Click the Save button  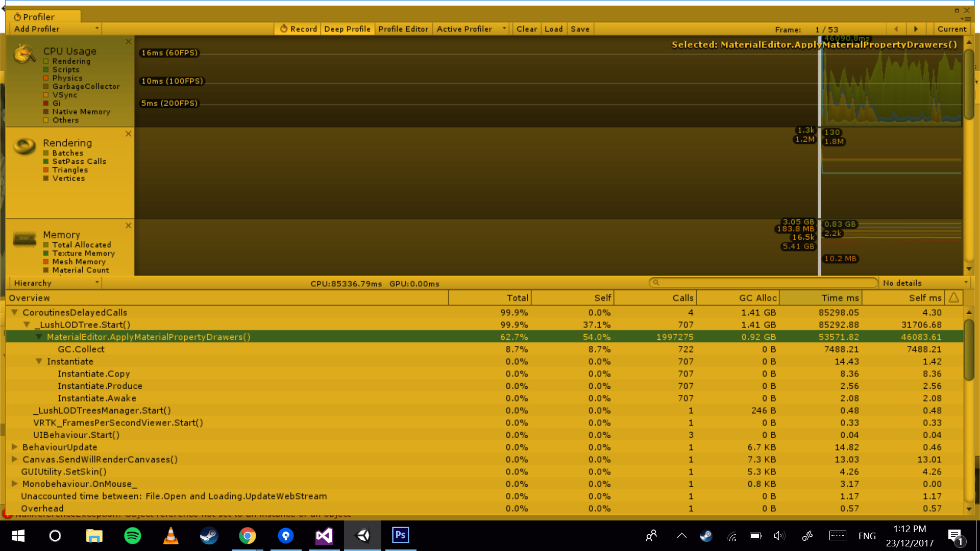580,29
